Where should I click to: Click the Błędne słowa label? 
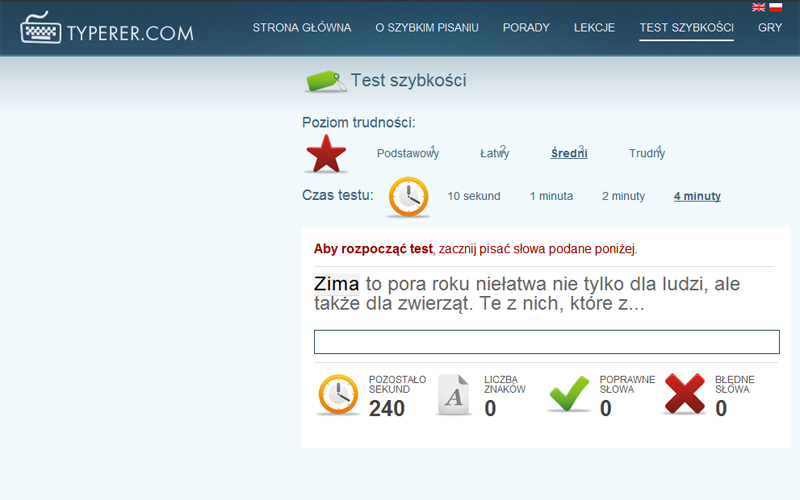(x=734, y=384)
